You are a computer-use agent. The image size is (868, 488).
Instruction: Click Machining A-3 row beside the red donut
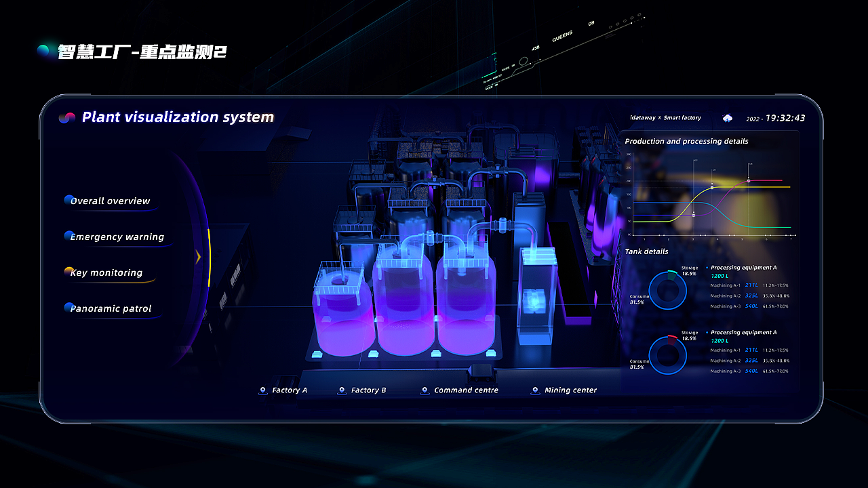749,371
